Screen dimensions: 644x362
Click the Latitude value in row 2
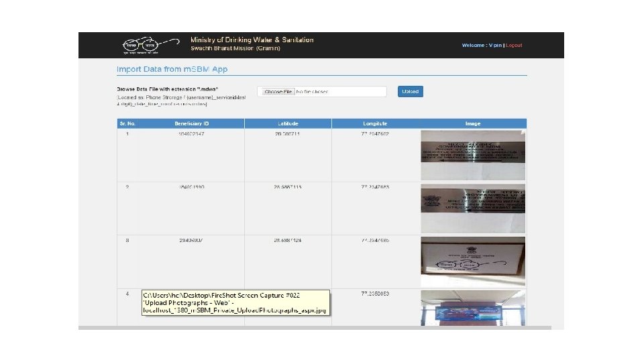(288, 187)
